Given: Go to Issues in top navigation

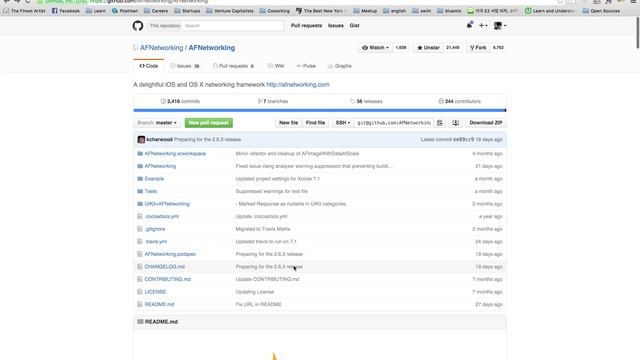Looking at the screenshot, I should pyautogui.click(x=336, y=25).
